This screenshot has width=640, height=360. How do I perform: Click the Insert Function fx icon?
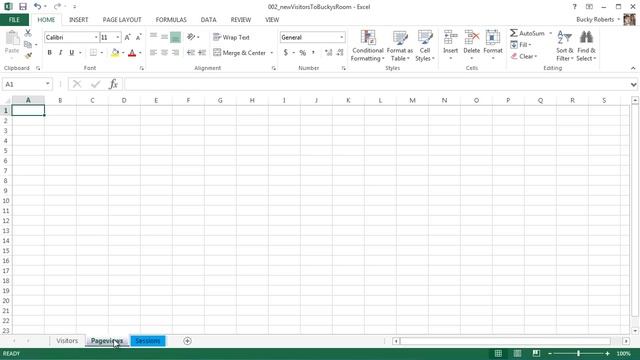(113, 84)
